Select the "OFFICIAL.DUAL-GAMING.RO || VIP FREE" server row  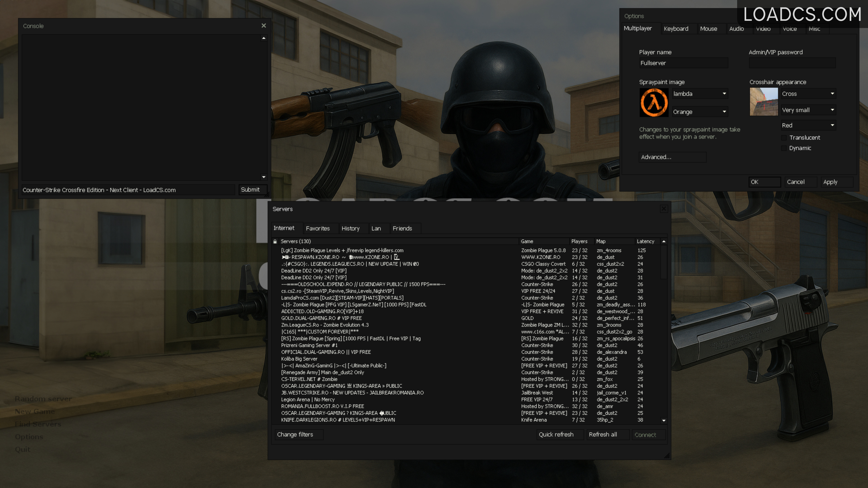(466, 352)
